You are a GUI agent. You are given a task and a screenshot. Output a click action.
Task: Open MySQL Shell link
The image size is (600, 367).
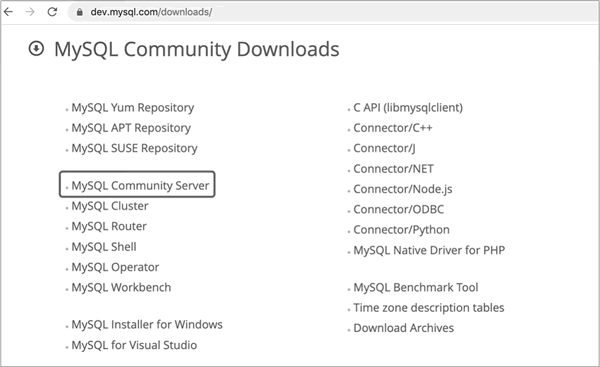[x=104, y=247]
